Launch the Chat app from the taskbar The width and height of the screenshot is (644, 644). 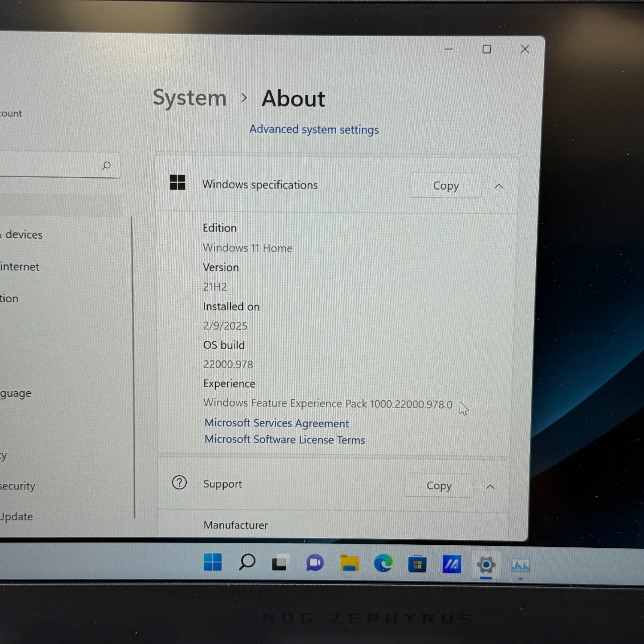315,563
